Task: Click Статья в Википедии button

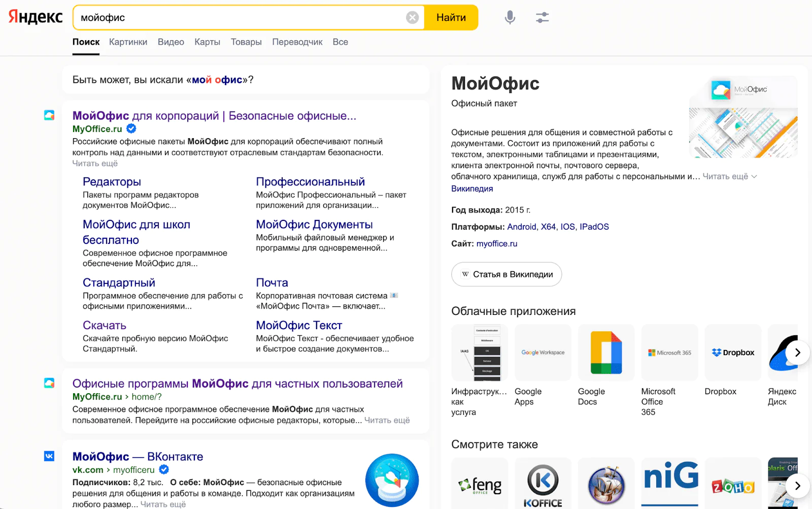Action: click(x=506, y=274)
